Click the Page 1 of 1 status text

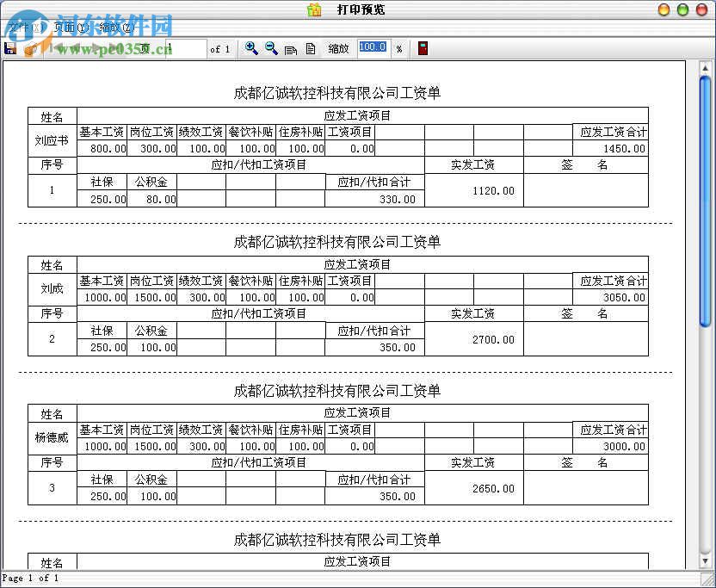[x=29, y=579]
